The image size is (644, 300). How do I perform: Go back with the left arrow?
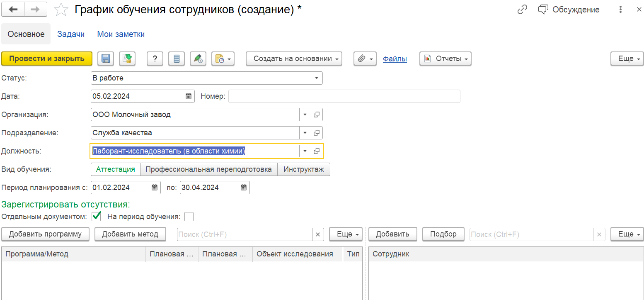coord(13,10)
